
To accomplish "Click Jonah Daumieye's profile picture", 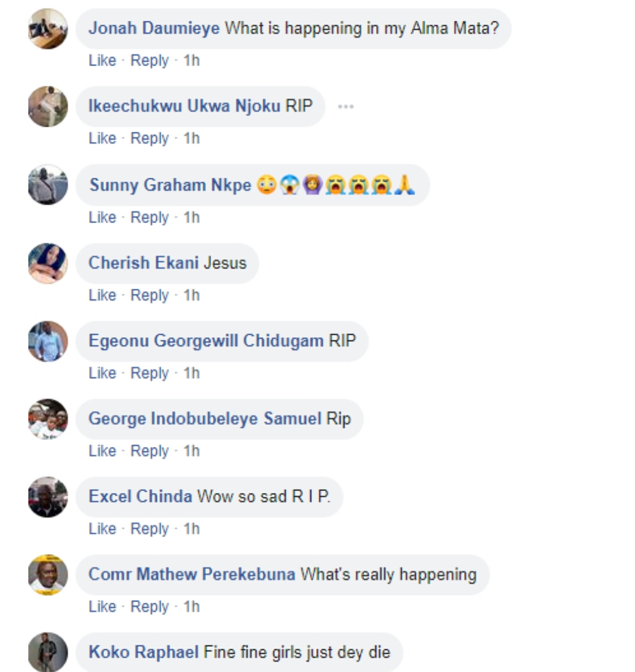I will 48,29.
